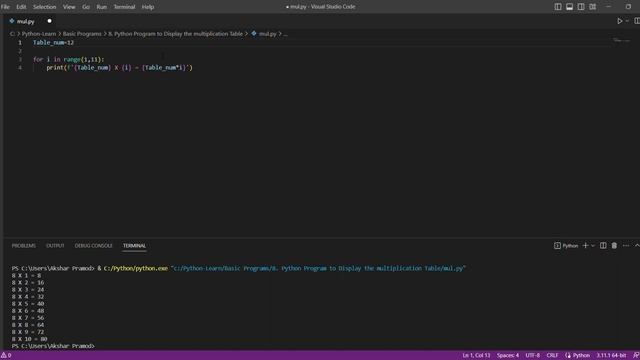Select the Python terminal instance label
Image resolution: width=640 pixels, height=360 pixels.
(x=566, y=246)
